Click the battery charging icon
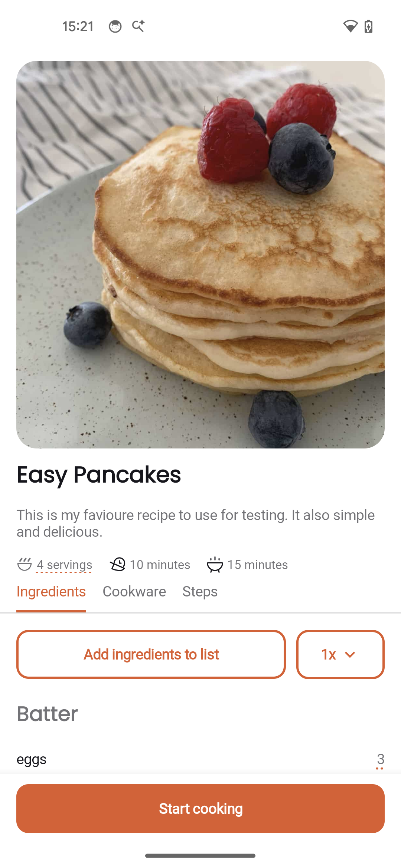This screenshot has width=401, height=868. click(369, 26)
